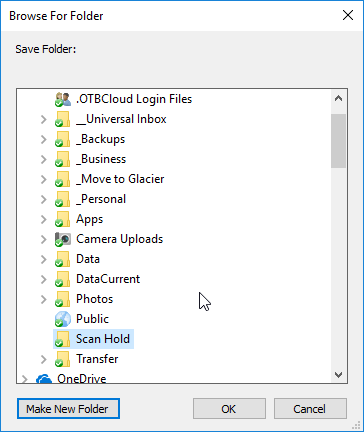The height and width of the screenshot is (432, 364).
Task: Select the _Personal folder entry
Action: (x=101, y=199)
